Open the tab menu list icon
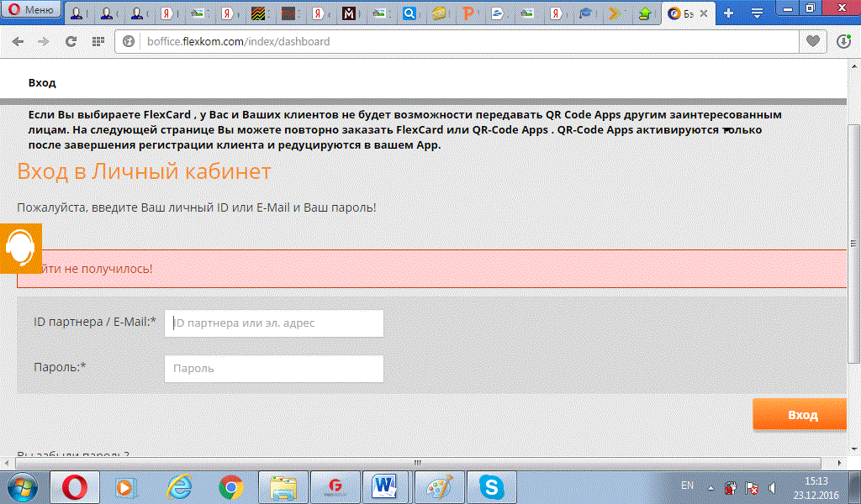 [x=757, y=13]
